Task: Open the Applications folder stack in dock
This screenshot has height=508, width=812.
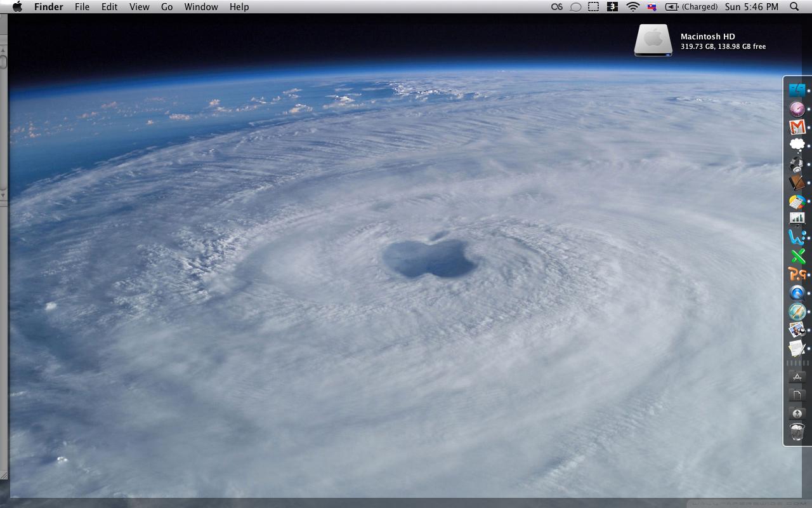Action: 797,377
